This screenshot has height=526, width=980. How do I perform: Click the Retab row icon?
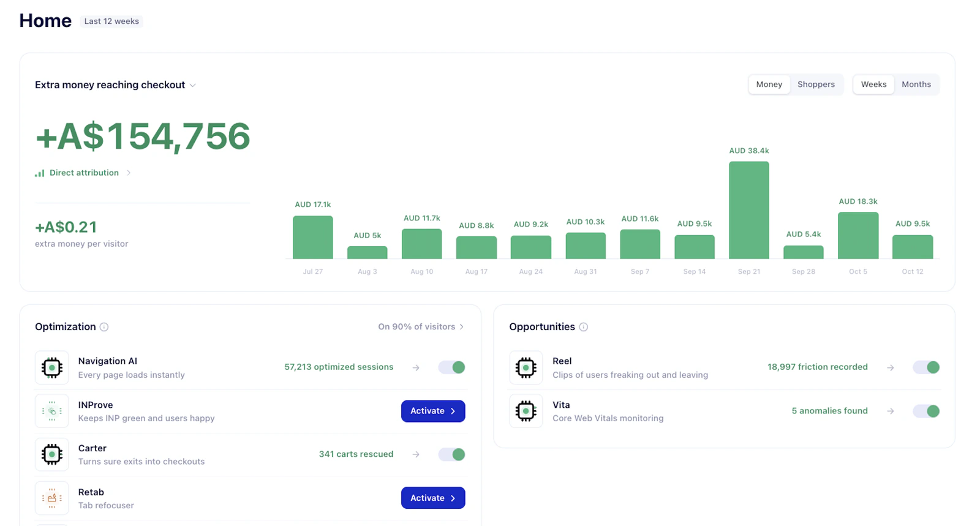(52, 498)
